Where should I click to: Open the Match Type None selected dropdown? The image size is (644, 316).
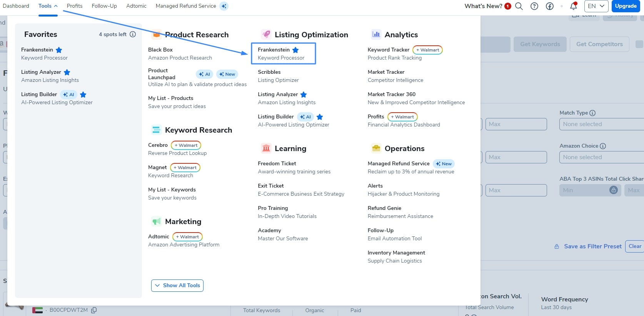point(602,124)
